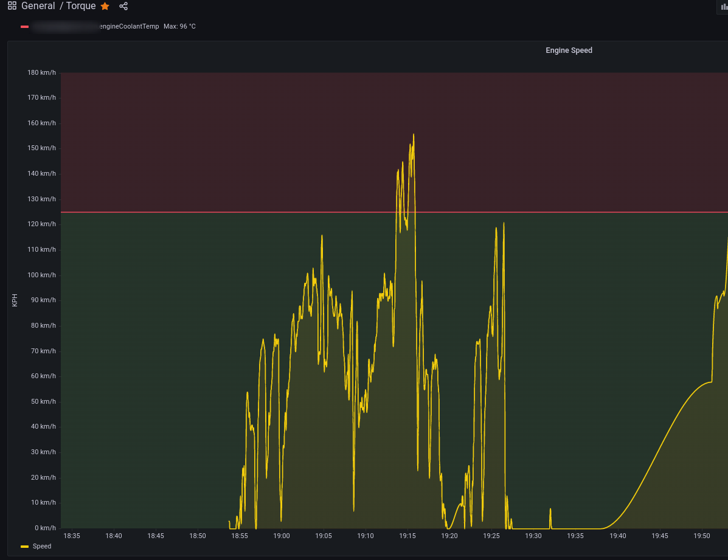Click the yellow Speed legend color swatch
The height and width of the screenshot is (560, 728).
point(25,547)
